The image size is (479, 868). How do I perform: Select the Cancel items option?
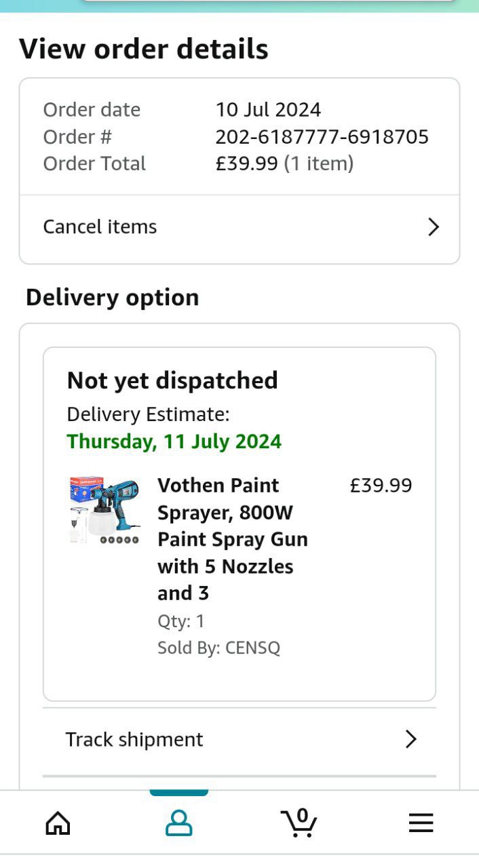100,227
